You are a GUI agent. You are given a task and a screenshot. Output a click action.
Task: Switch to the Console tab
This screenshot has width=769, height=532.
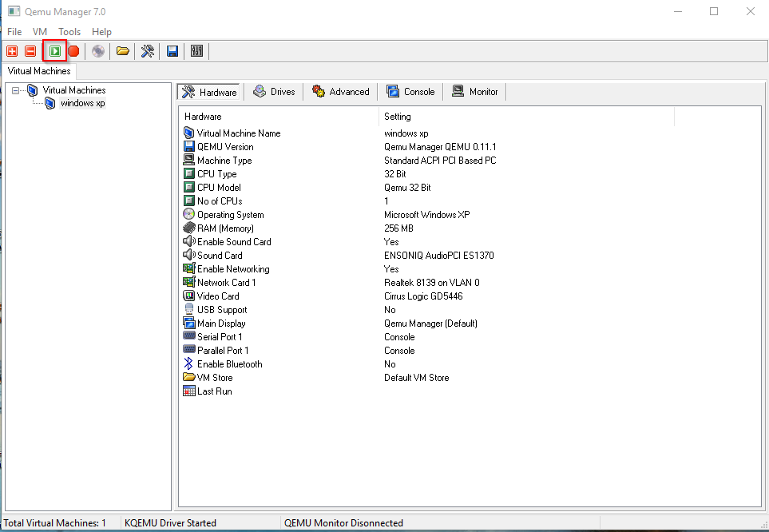click(410, 92)
